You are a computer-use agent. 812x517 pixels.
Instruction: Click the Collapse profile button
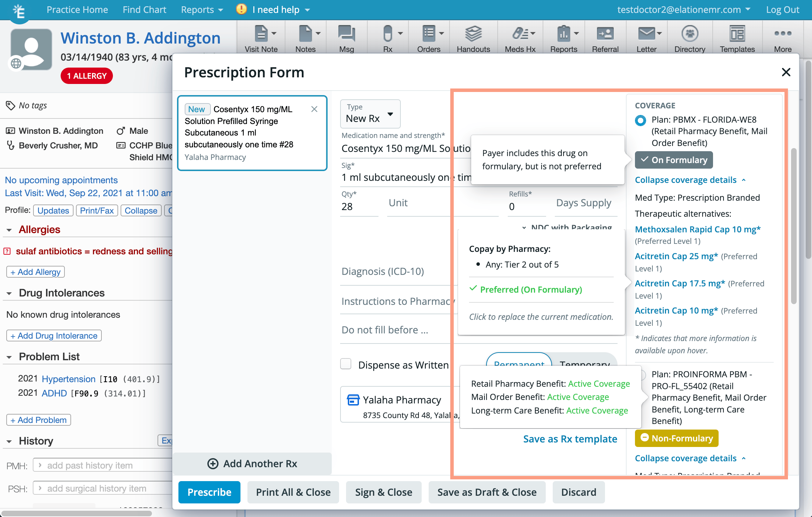coord(141,210)
